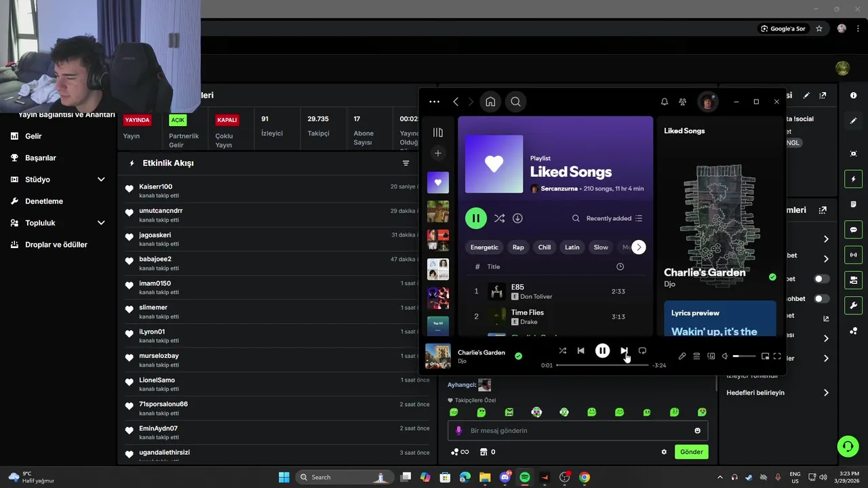Adjust Spotify volume slider
This screenshot has width=868, height=488.
click(x=744, y=356)
